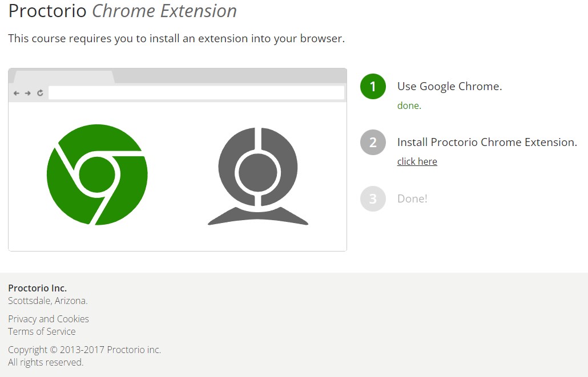Open the "click here" extension install link
The image size is (588, 377).
pyautogui.click(x=417, y=161)
